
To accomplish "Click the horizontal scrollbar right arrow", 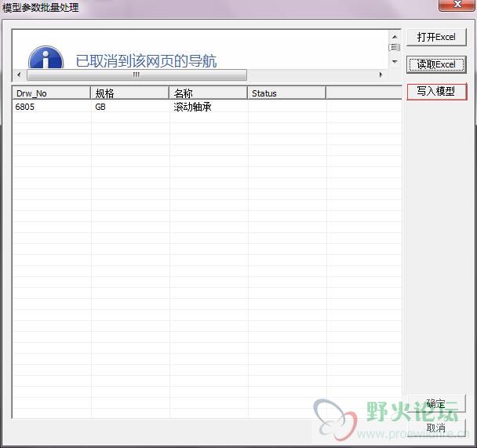I will (381, 75).
